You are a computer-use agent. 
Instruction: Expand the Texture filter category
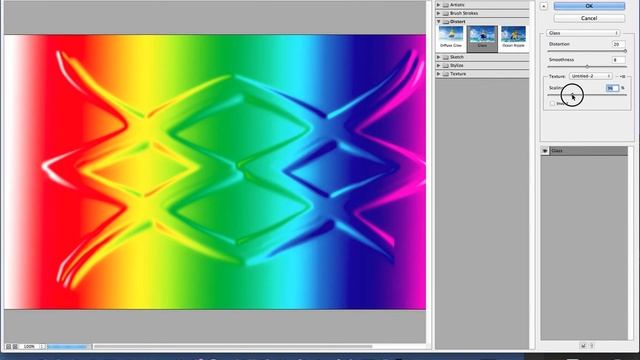[x=439, y=74]
